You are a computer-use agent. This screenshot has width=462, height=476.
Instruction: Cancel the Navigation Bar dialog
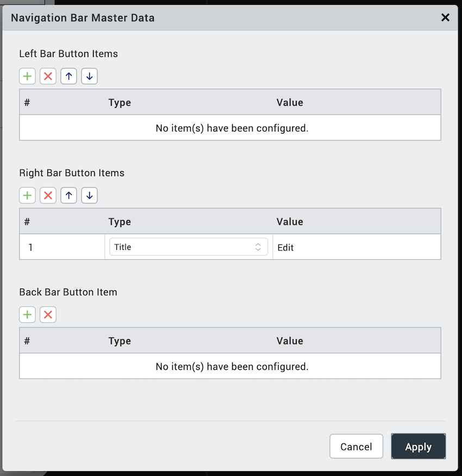pos(356,447)
